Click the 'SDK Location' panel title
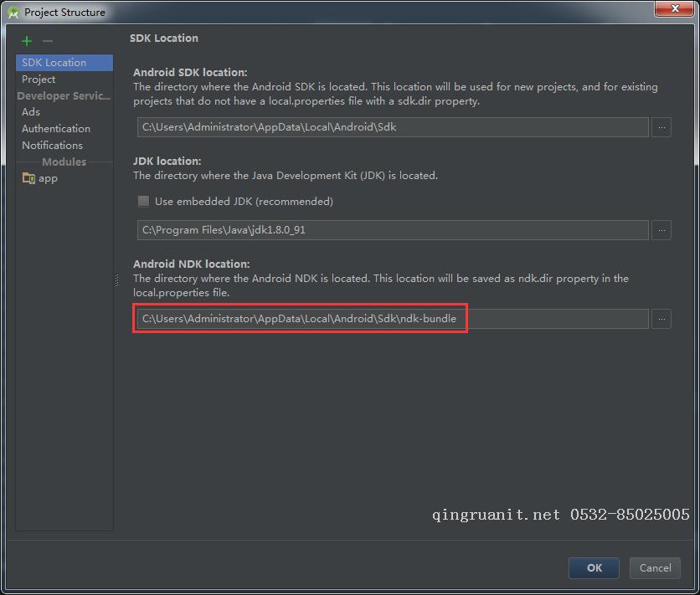The height and width of the screenshot is (595, 700). point(164,38)
